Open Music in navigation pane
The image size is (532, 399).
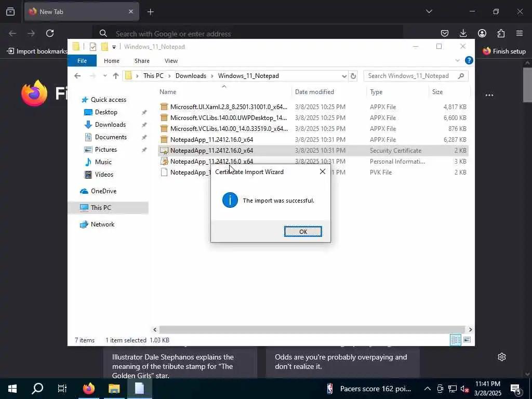(103, 162)
